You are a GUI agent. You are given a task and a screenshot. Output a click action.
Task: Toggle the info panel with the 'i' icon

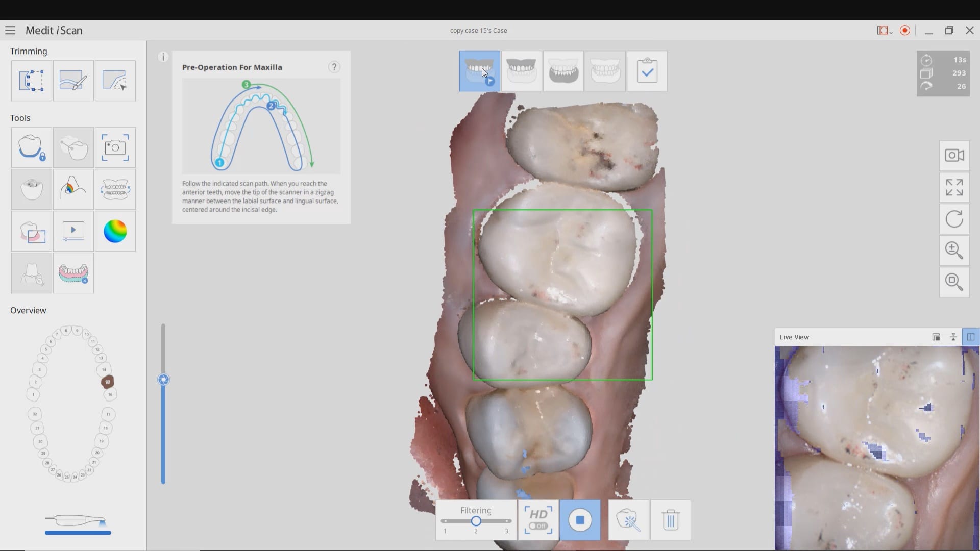[x=163, y=57]
